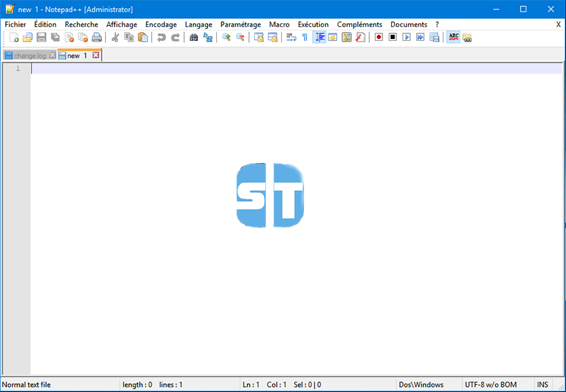
Task: Click the Paste clipboard icon
Action: pyautogui.click(x=143, y=37)
